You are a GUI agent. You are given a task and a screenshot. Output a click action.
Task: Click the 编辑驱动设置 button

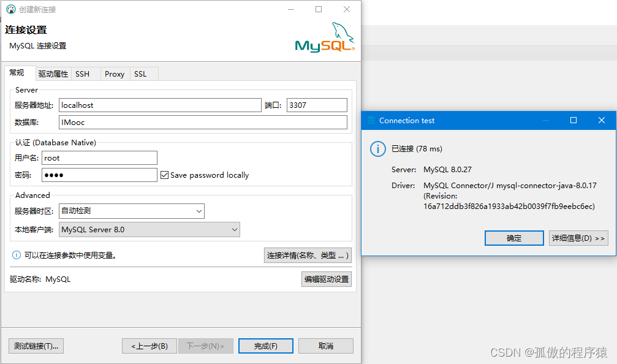pyautogui.click(x=327, y=279)
